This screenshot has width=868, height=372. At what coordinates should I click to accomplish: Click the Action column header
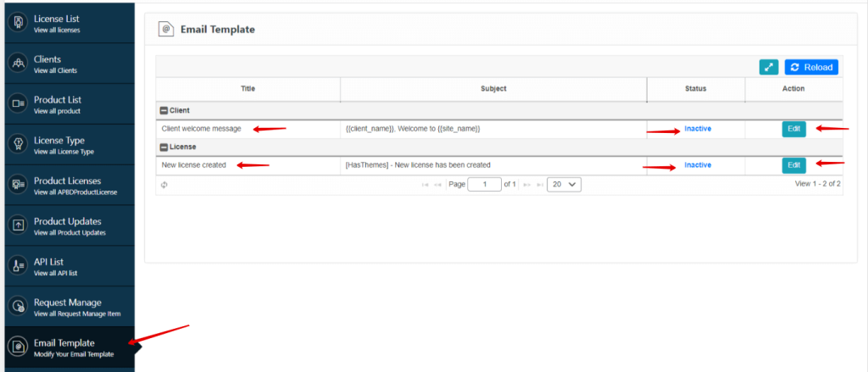click(x=793, y=89)
